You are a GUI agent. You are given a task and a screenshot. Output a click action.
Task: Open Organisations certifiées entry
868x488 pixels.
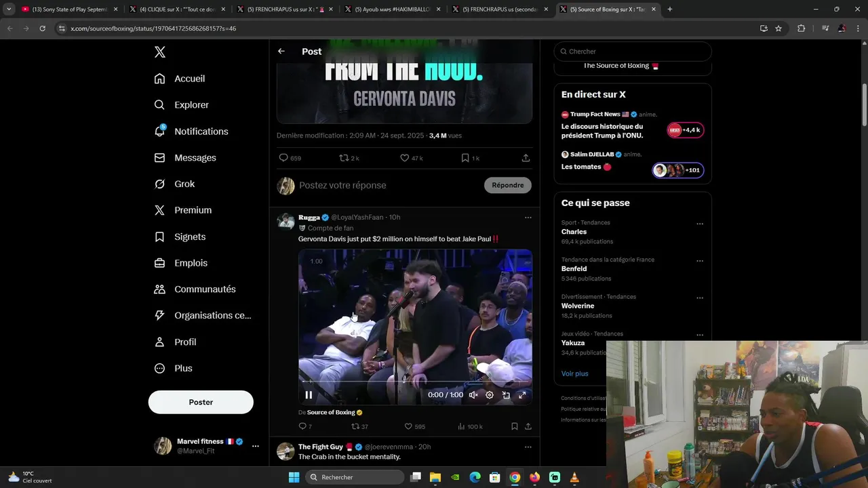click(x=203, y=316)
